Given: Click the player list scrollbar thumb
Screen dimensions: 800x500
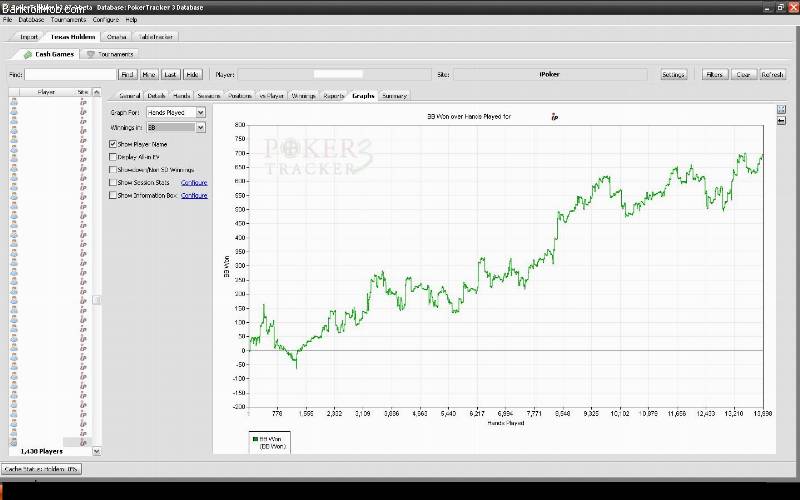Looking at the screenshot, I should [x=96, y=300].
